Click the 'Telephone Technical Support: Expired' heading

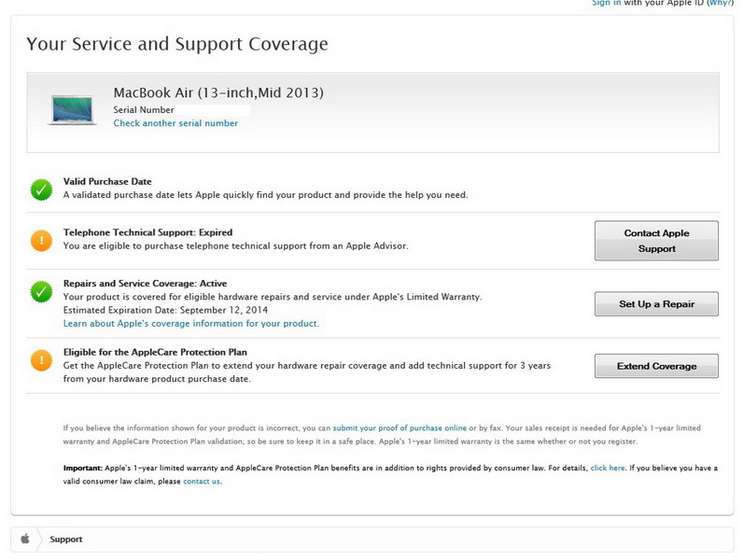coord(147,232)
